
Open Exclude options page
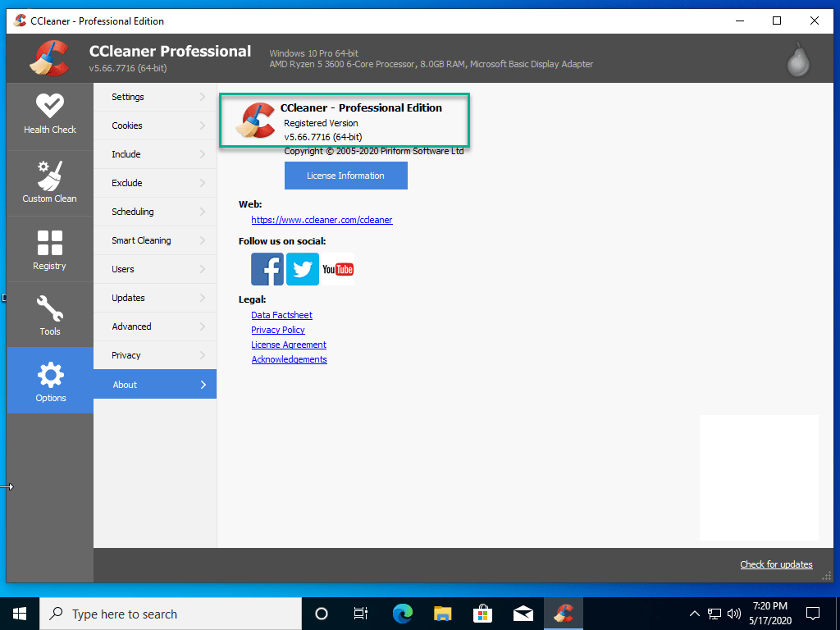click(155, 183)
